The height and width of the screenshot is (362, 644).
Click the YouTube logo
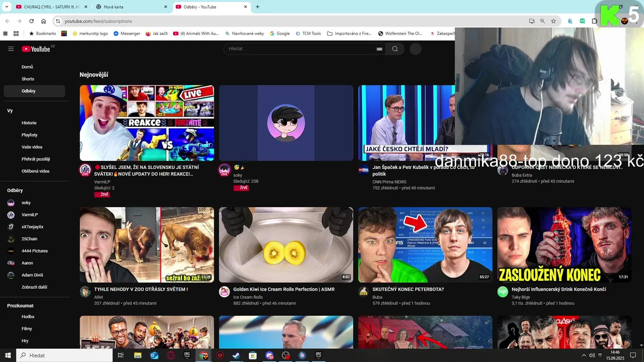click(x=37, y=49)
